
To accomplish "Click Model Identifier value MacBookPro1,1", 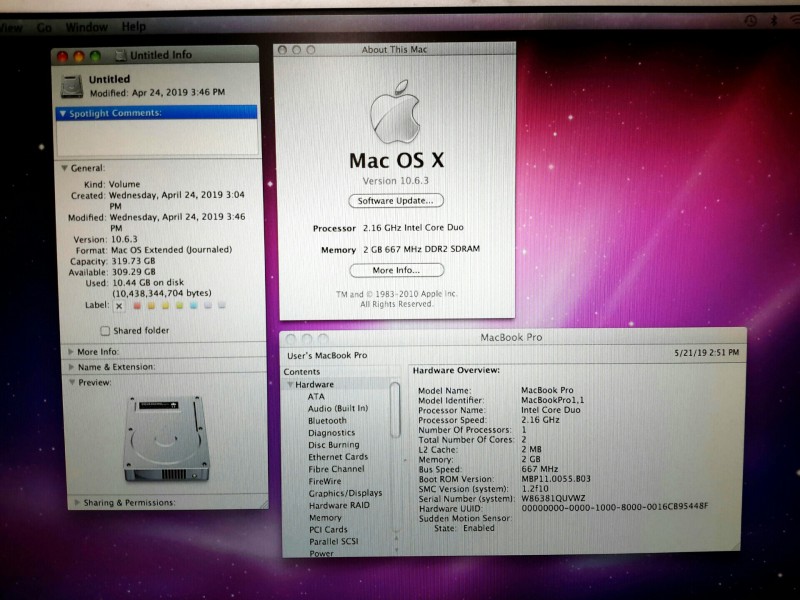I will click(553, 400).
